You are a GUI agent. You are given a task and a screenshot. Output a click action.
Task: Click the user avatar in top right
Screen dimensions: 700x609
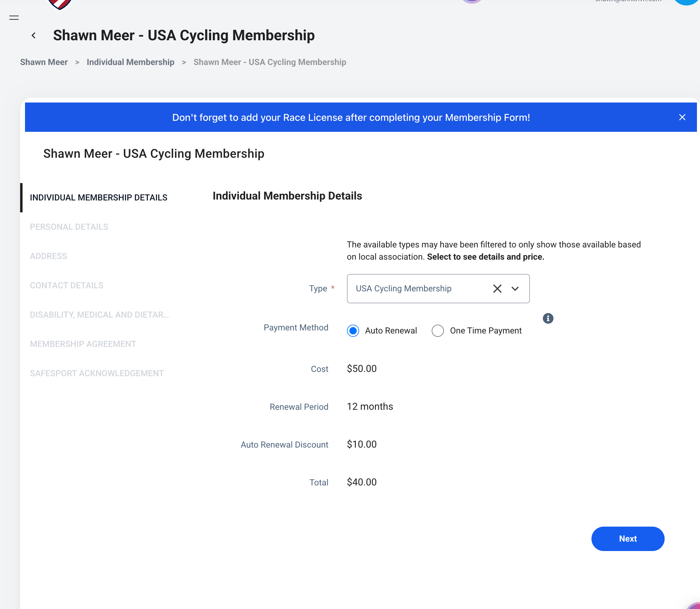(686, 2)
